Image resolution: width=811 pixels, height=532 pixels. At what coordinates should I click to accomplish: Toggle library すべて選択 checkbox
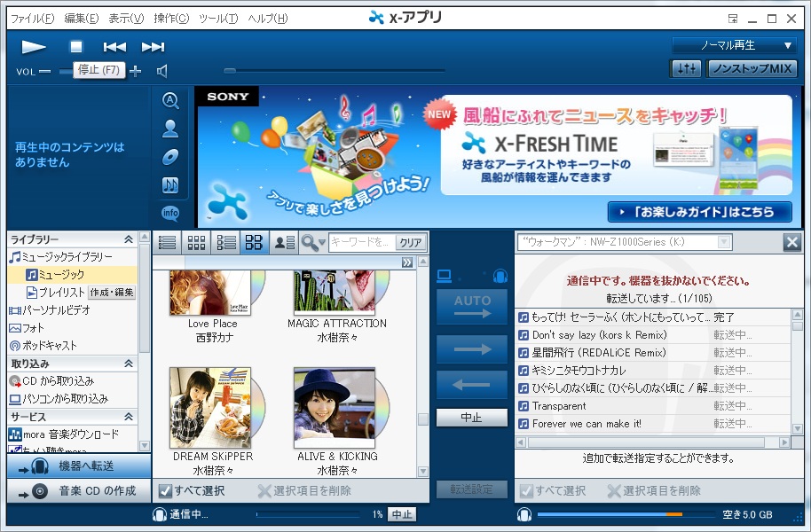tap(165, 490)
